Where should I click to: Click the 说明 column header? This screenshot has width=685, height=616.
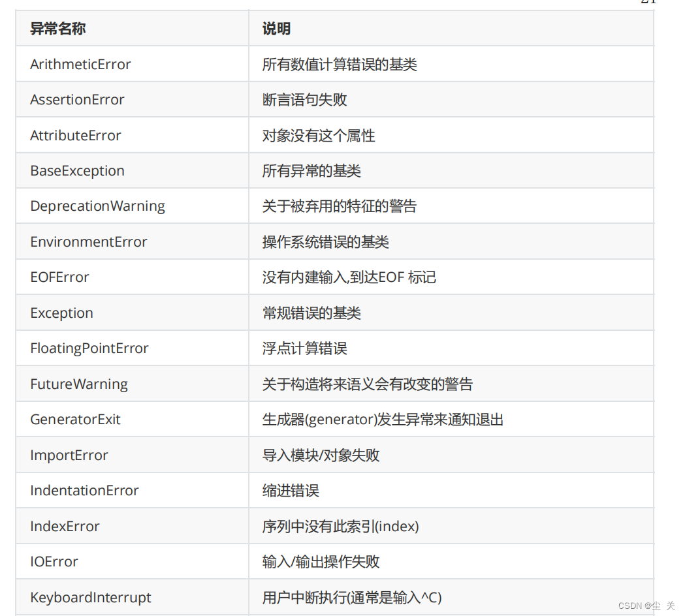(276, 29)
